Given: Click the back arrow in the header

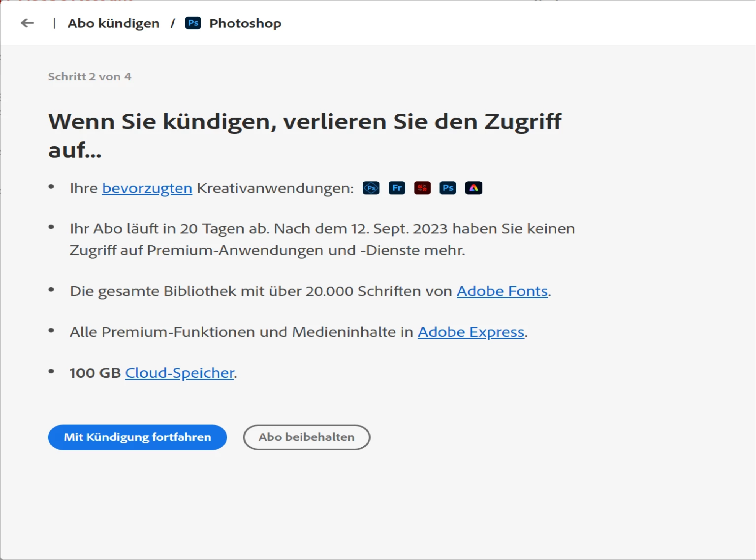Looking at the screenshot, I should pyautogui.click(x=27, y=23).
